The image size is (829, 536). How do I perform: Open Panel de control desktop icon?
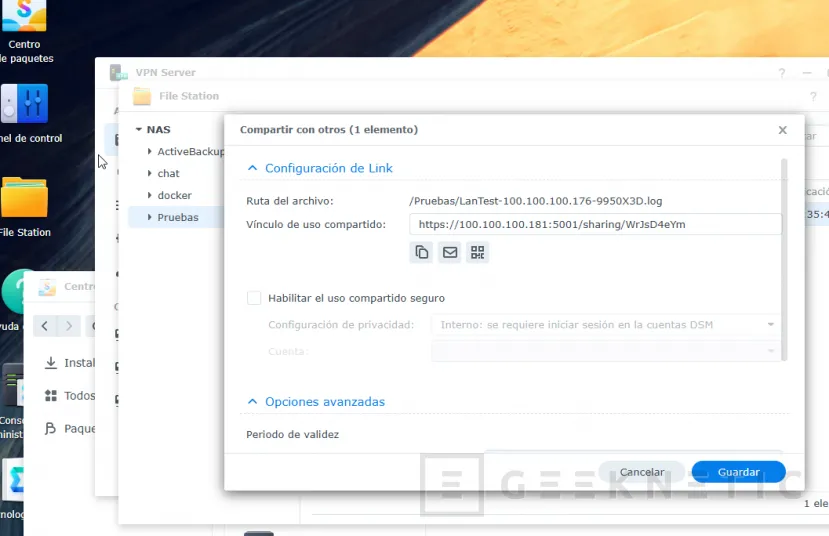tap(25, 105)
